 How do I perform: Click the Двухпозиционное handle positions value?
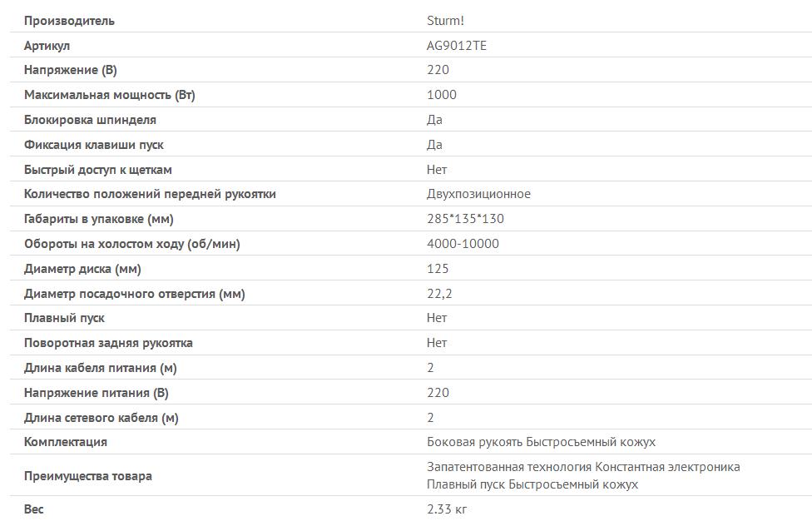(478, 194)
